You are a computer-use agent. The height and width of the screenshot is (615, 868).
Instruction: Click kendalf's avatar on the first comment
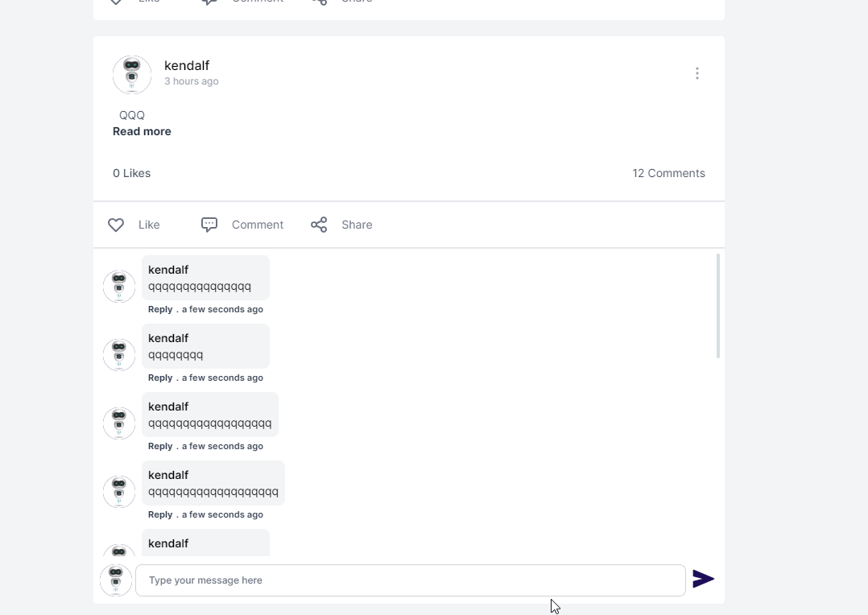[118, 286]
